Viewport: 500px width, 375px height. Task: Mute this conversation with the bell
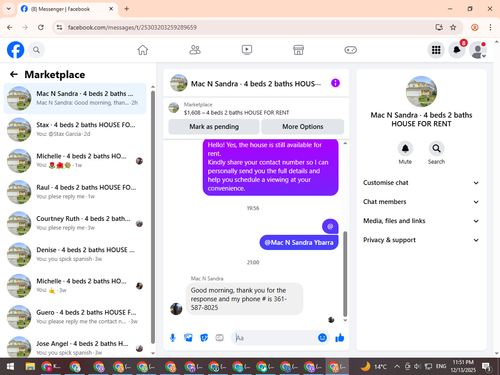[x=405, y=149]
